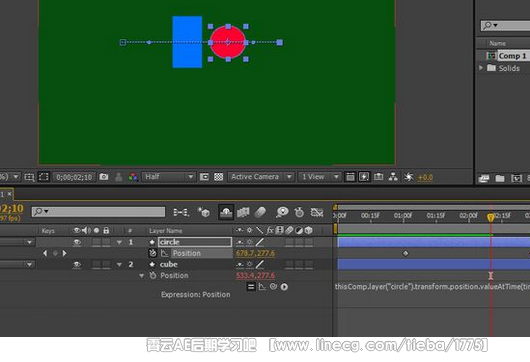Click the timeline search field
Viewport: 530px width, 362px height.
point(98,212)
